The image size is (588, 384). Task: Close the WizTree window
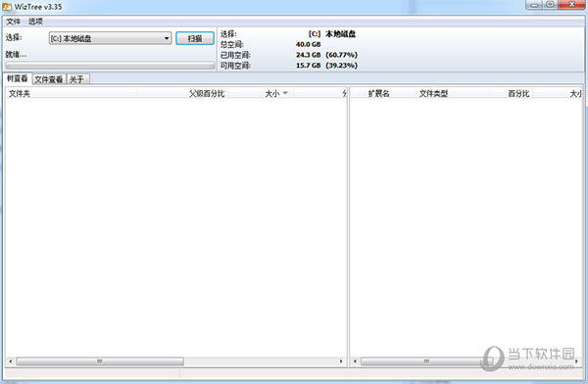click(571, 5)
